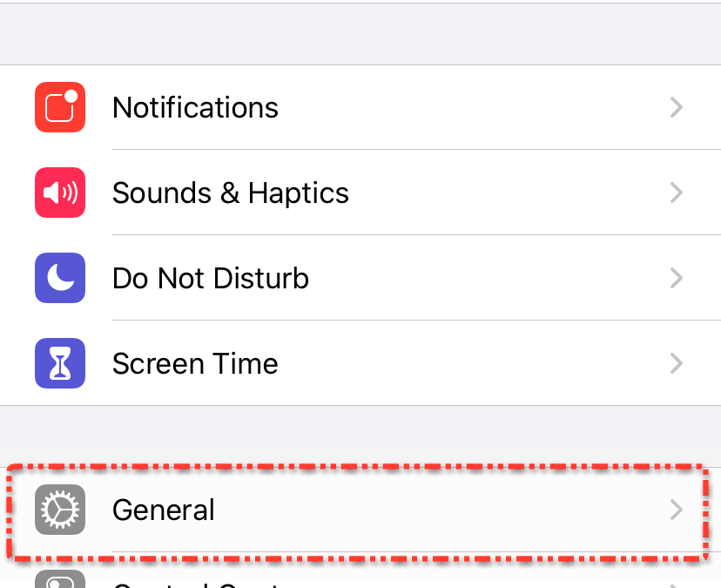Image resolution: width=721 pixels, height=588 pixels.
Task: Tap the cut-off Control Center label
Action: 200,584
